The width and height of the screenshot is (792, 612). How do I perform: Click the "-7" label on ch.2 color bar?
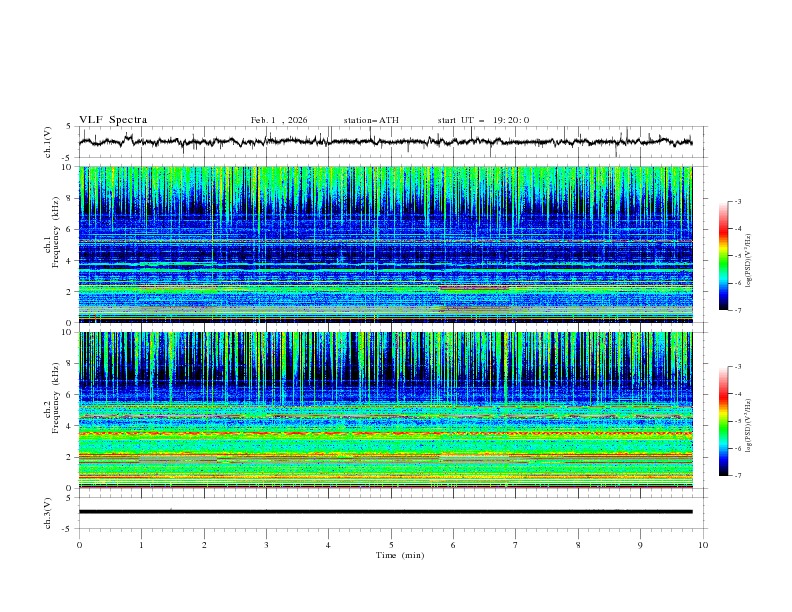click(737, 476)
